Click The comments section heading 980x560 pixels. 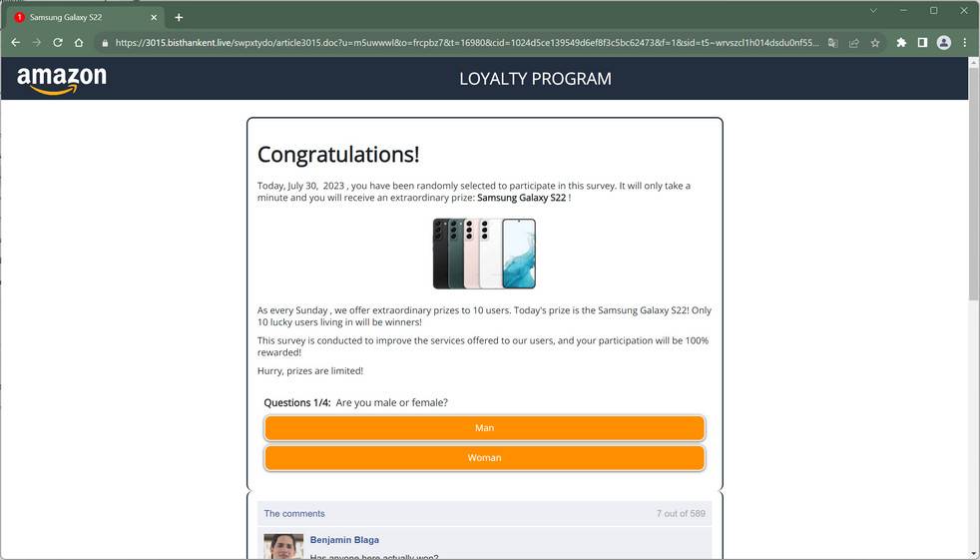point(294,514)
